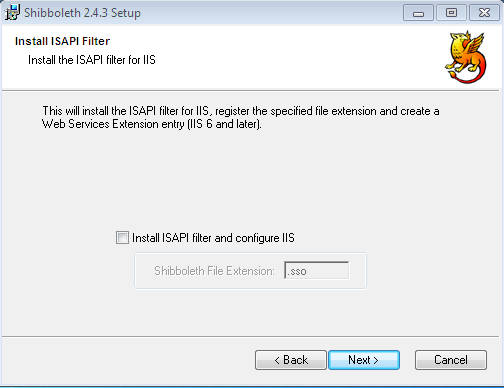Image resolution: width=504 pixels, height=388 pixels.
Task: Cancel the Shibboleth installation
Action: [451, 360]
